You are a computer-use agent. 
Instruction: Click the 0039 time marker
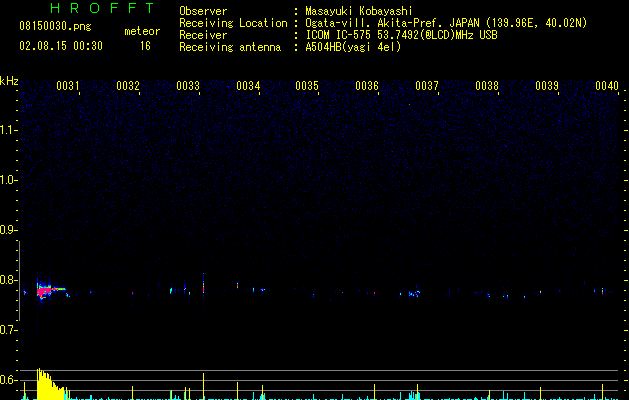coord(547,86)
